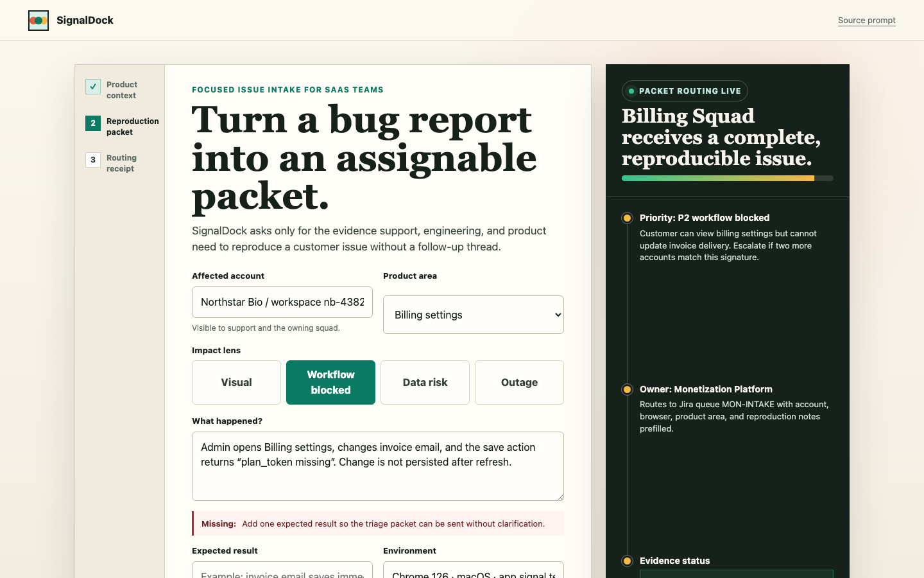Click 'Evidence status' heading
The height and width of the screenshot is (578, 924).
click(674, 561)
